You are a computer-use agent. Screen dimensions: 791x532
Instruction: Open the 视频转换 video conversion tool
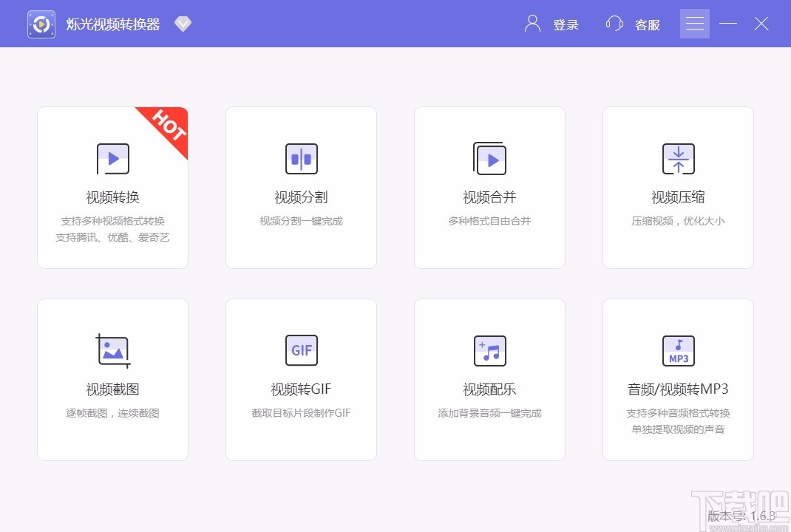point(112,187)
